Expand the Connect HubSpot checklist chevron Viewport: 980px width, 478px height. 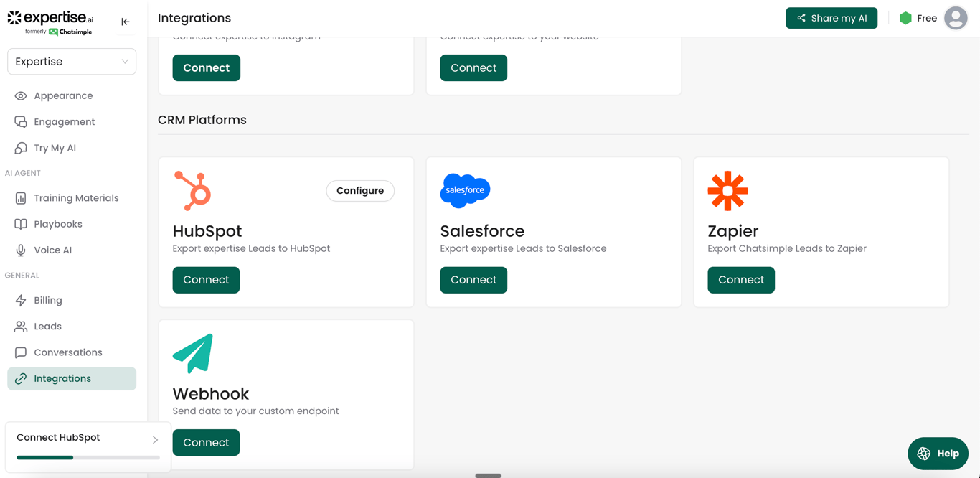[x=155, y=439]
